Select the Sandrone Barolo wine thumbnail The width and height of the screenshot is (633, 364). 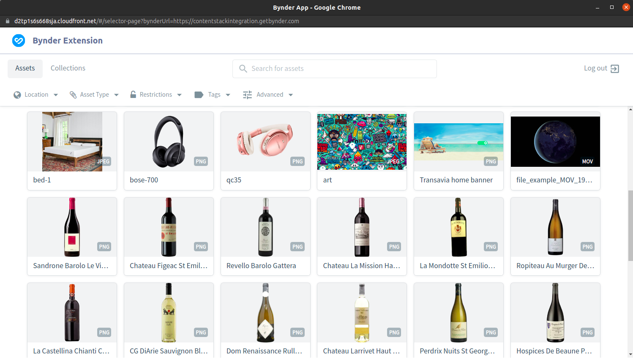point(72,227)
